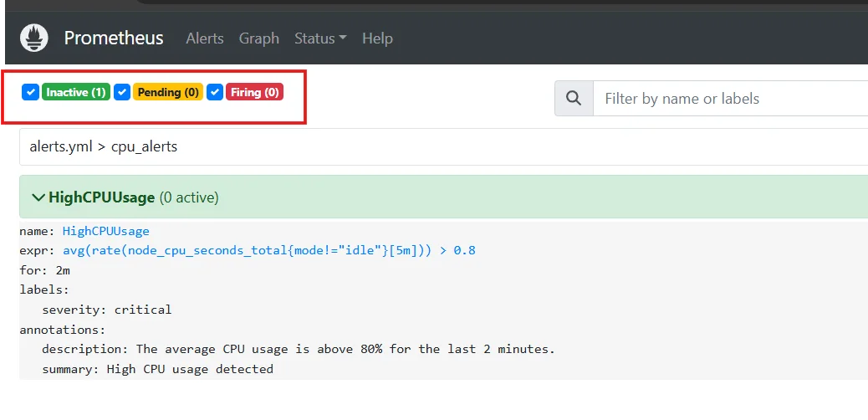Uncheck the Firing alerts checkbox

point(215,92)
